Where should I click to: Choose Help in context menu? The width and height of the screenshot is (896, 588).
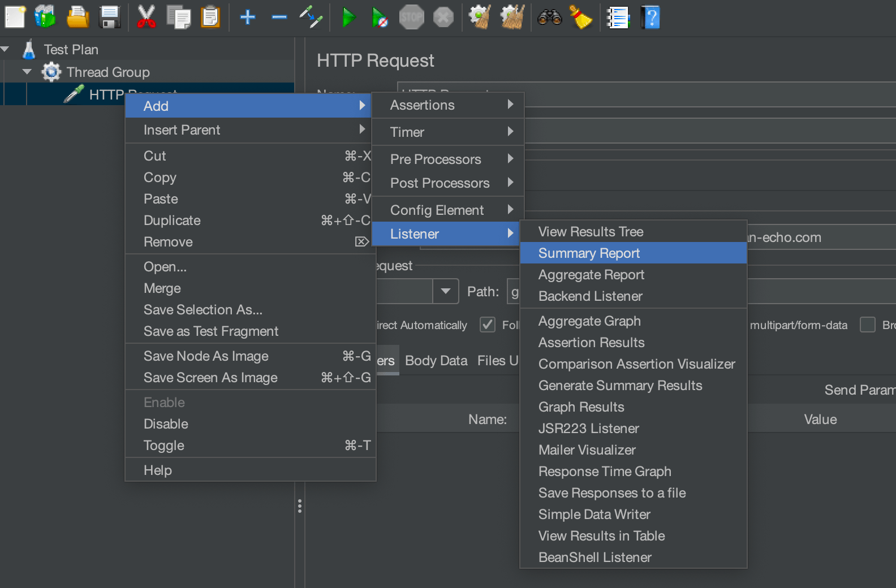pyautogui.click(x=251, y=470)
